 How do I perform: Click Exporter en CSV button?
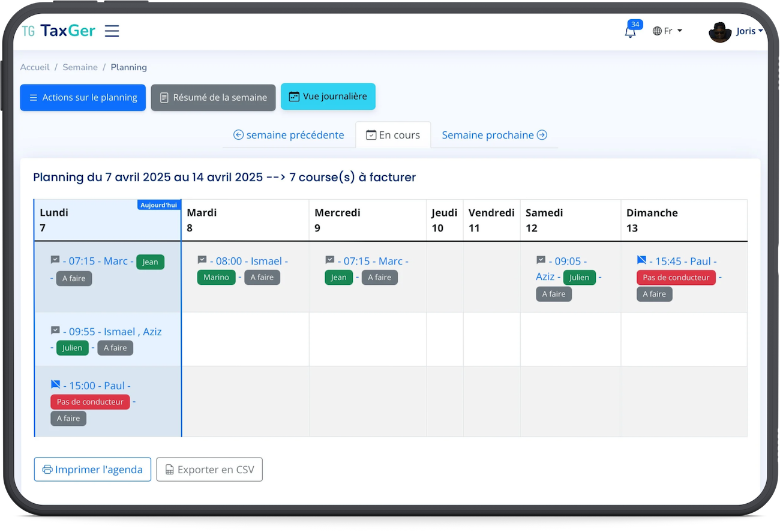209,470
